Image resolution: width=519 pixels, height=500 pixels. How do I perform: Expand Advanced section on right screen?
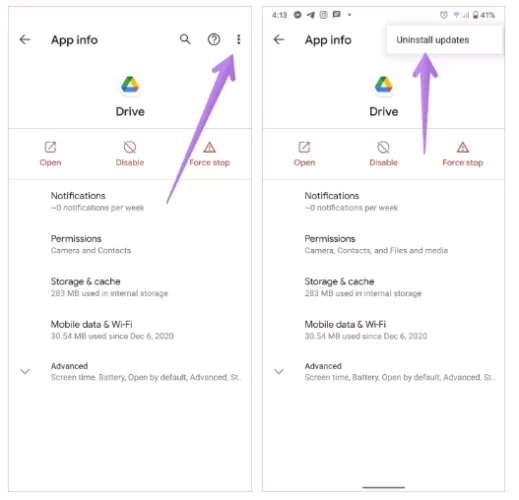click(384, 371)
